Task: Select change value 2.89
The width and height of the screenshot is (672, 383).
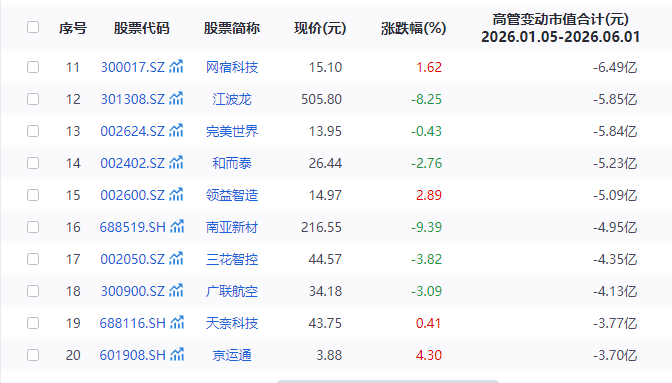Action: pyautogui.click(x=429, y=195)
